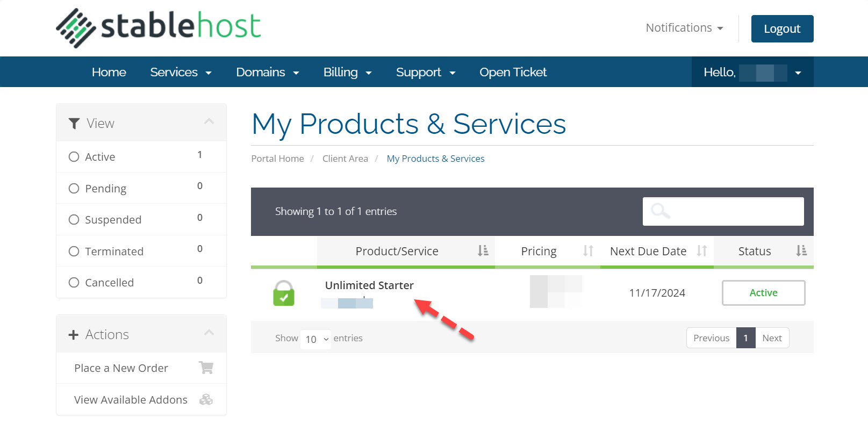Collapse the View panel chevron
The height and width of the screenshot is (438, 868).
click(209, 122)
